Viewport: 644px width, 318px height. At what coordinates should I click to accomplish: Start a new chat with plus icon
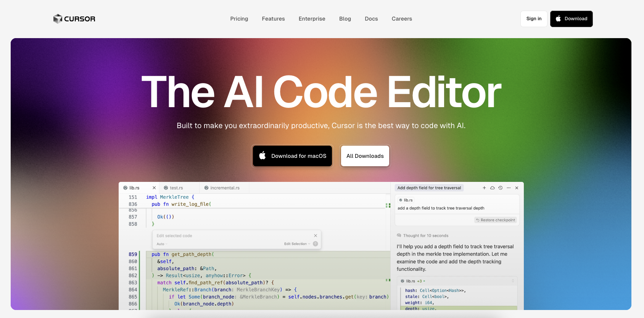(x=484, y=188)
